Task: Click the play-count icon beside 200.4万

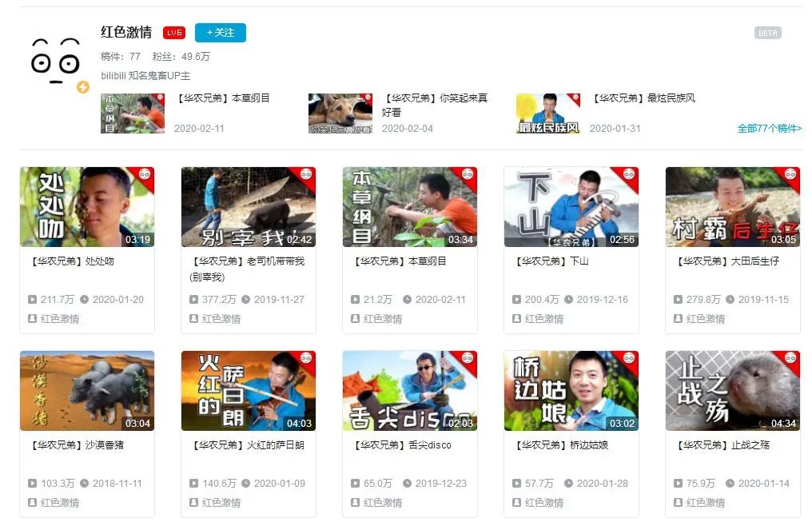Action: coord(516,300)
